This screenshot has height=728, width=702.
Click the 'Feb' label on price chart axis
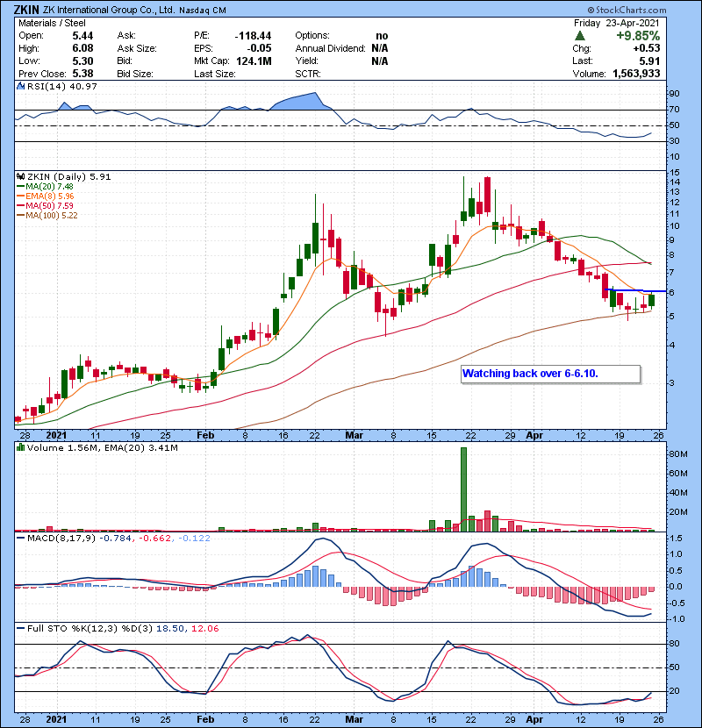[x=205, y=436]
